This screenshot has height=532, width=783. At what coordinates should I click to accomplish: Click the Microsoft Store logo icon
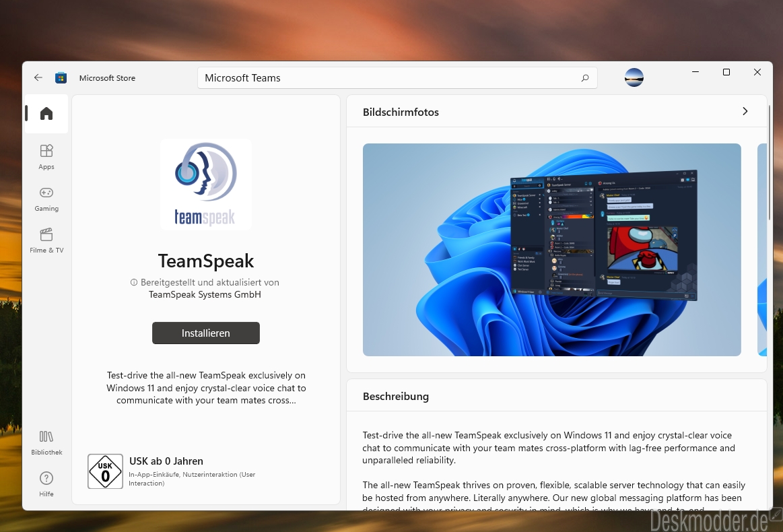[x=61, y=78]
